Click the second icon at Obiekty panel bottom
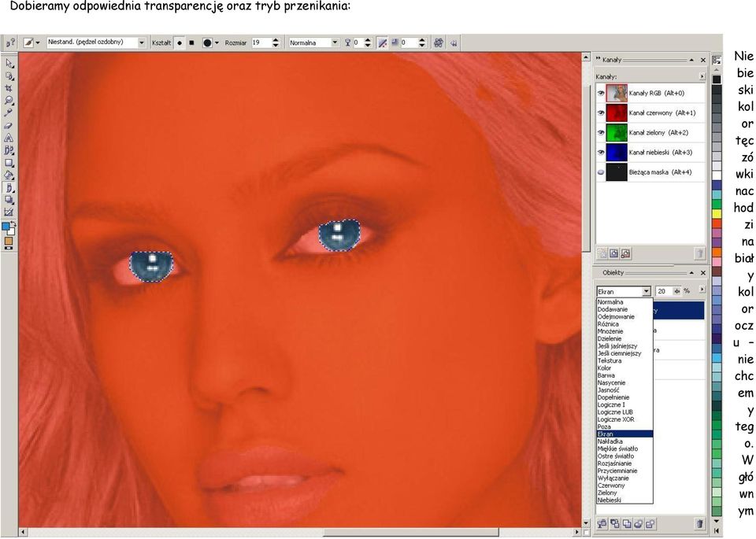 tap(615, 523)
